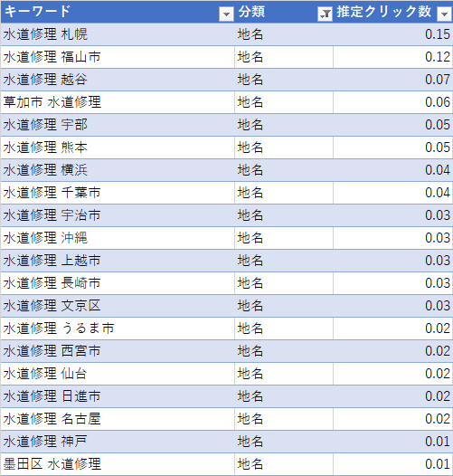Select cell 水道修理 文京区
Image resolution: width=453 pixels, height=476 pixels.
[x=118, y=306]
